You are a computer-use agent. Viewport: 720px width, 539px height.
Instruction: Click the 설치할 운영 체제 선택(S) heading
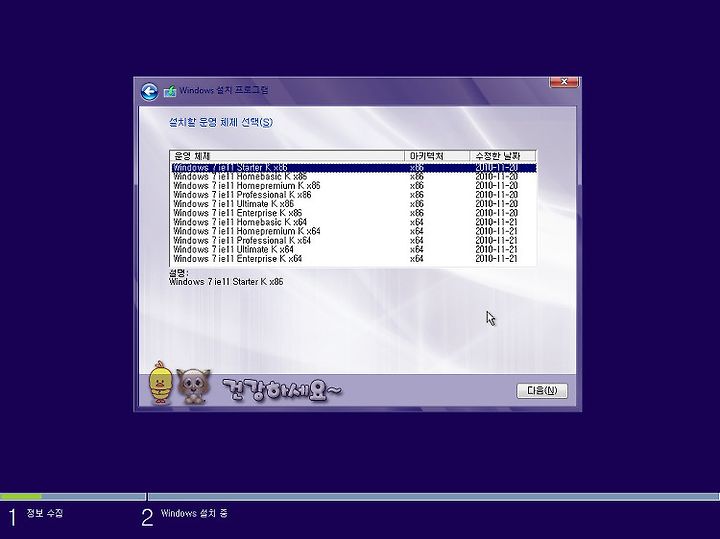[x=221, y=123]
